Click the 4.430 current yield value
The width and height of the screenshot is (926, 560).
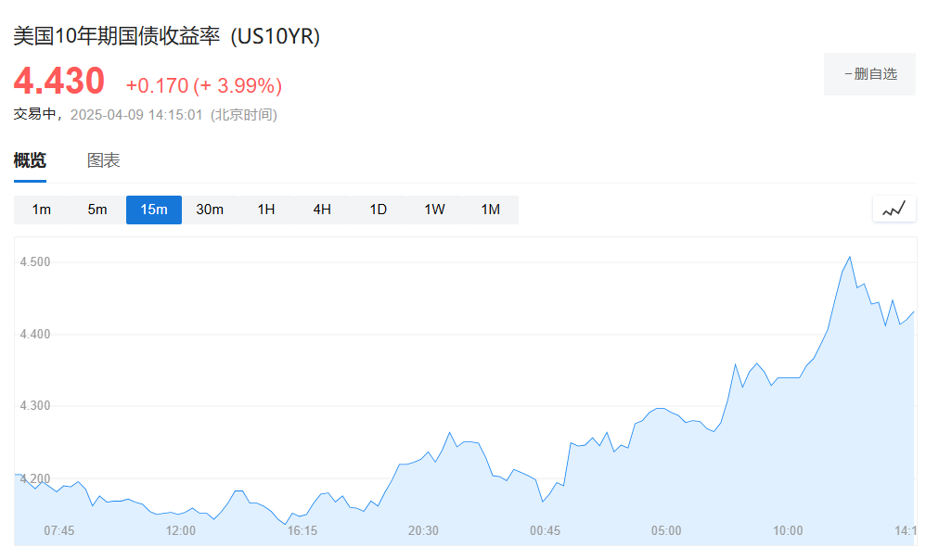coord(59,82)
